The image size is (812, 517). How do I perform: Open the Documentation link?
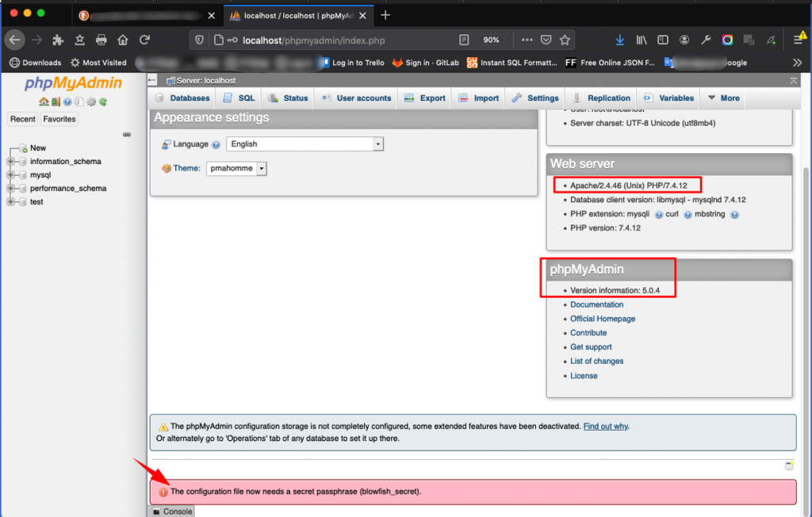[596, 304]
